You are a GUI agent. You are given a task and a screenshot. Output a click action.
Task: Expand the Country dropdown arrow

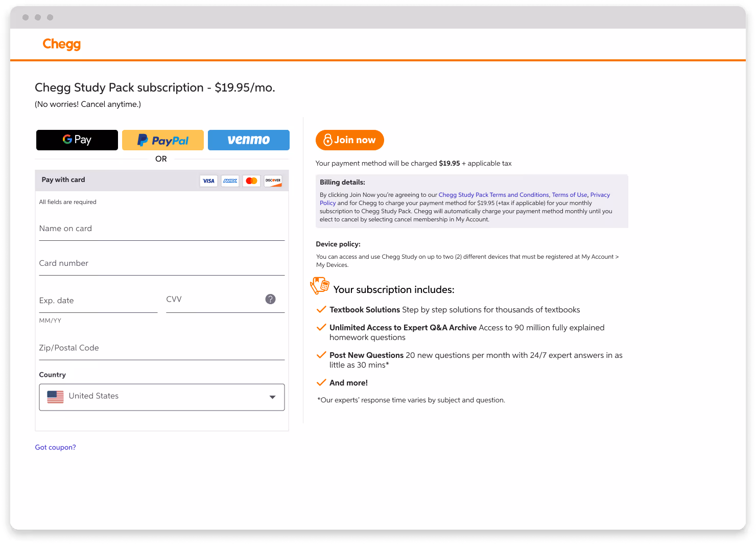[273, 397]
